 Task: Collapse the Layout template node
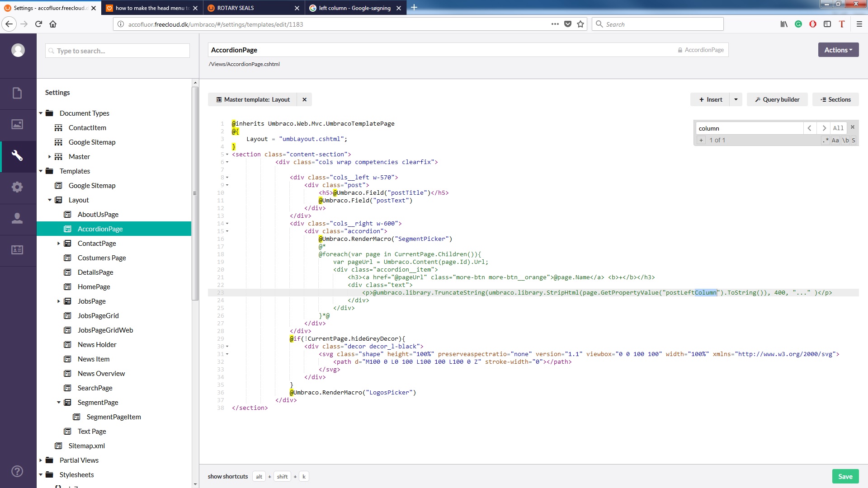pos(50,200)
